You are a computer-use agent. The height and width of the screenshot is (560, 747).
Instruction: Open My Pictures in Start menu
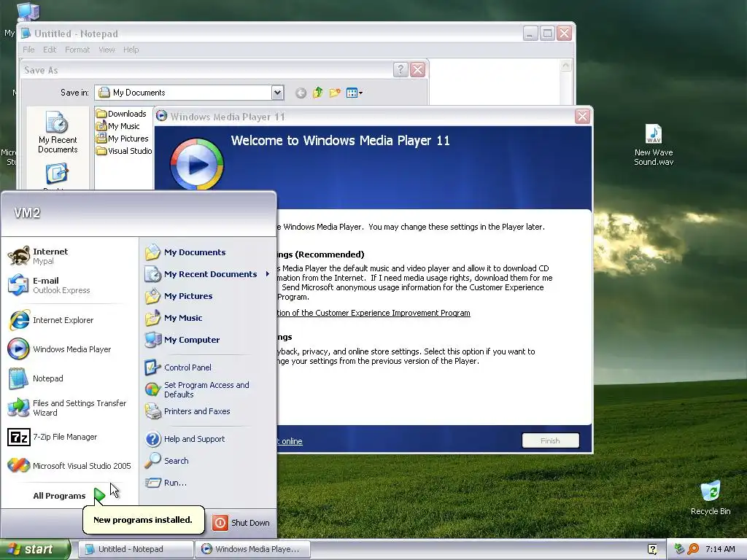(x=208, y=296)
